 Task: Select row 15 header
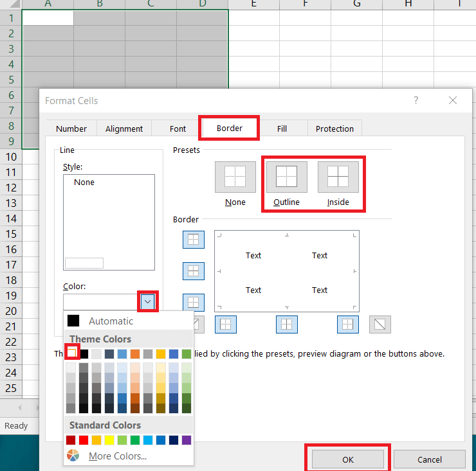click(x=11, y=234)
